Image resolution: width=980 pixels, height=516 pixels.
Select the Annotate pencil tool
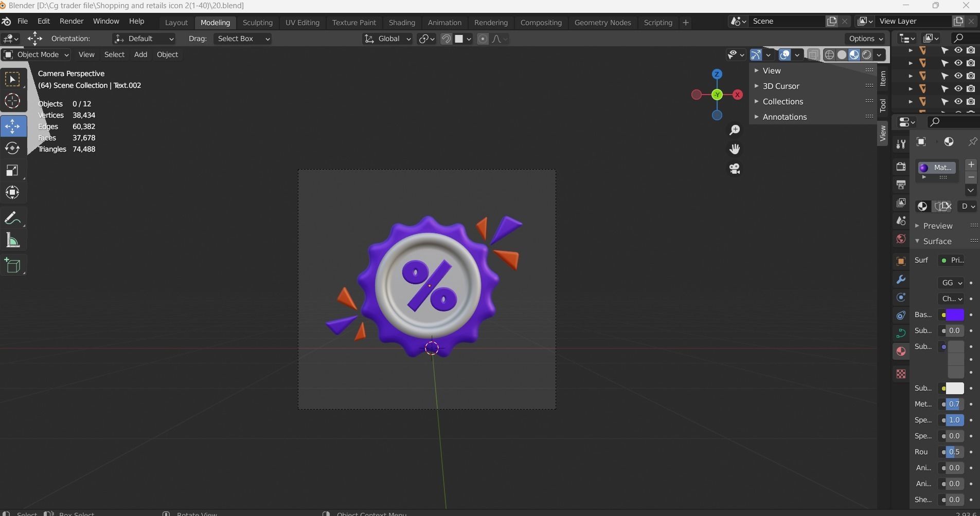(x=12, y=218)
